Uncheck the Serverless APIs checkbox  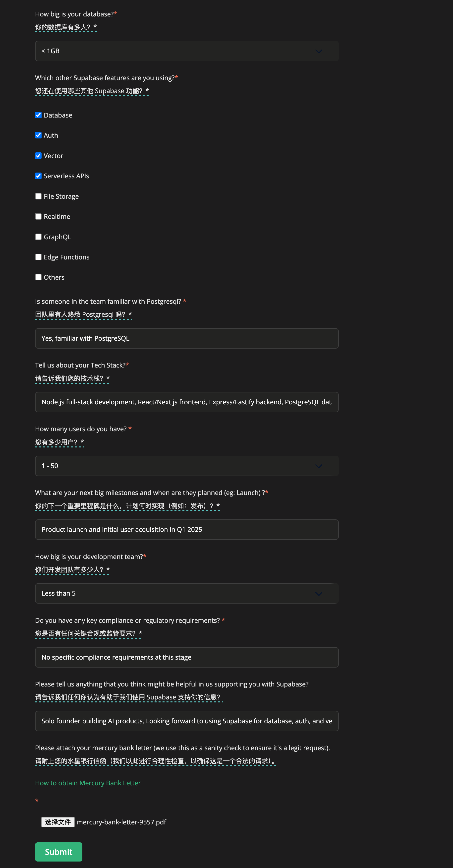tap(38, 176)
